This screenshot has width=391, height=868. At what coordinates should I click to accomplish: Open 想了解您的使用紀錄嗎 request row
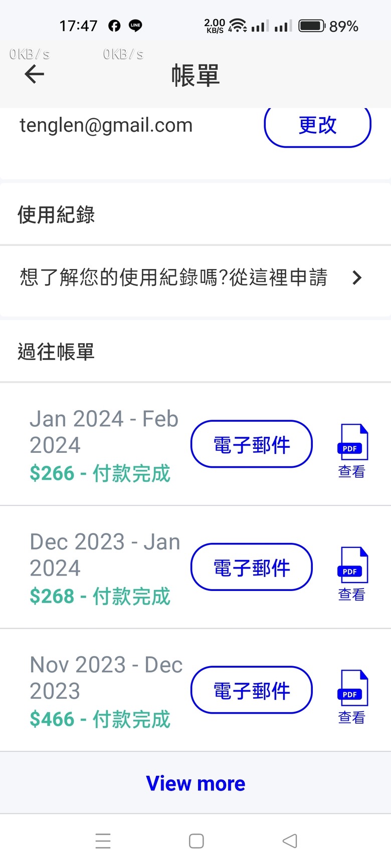pyautogui.click(x=173, y=277)
